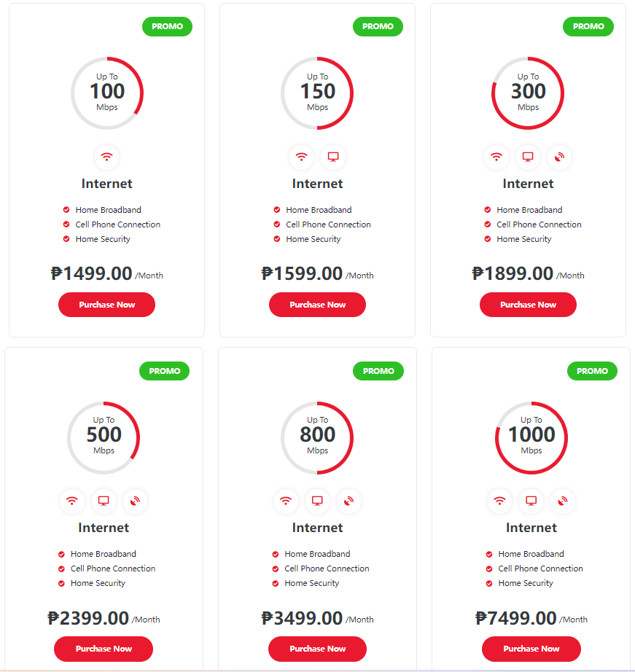635x672 pixels.
Task: Click the Home Security checkmark on 150 Mbps plan
Action: 277,239
